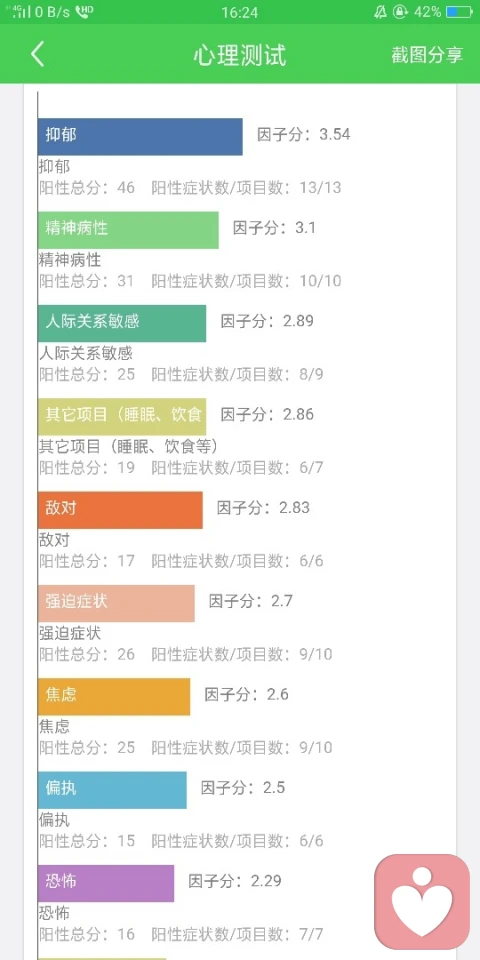Tap the rotation lock status icon
The width and height of the screenshot is (480, 960).
[x=400, y=12]
